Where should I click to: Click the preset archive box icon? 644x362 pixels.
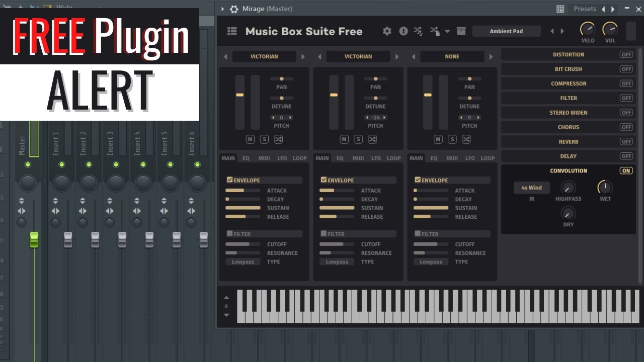pos(461,31)
